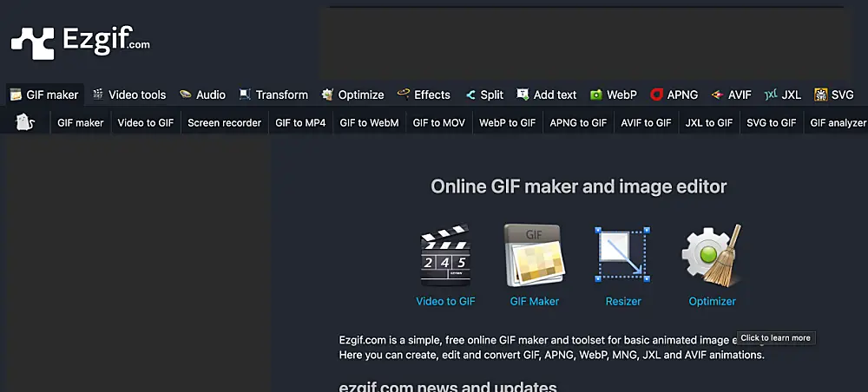868x392 pixels.
Task: Open AVIF to GIF submenu item
Action: 646,123
